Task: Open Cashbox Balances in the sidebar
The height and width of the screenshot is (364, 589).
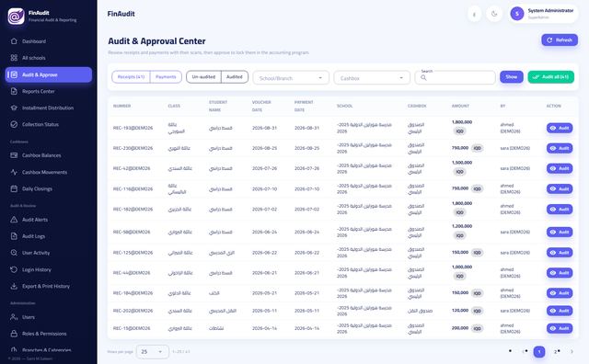Action: [x=49, y=155]
